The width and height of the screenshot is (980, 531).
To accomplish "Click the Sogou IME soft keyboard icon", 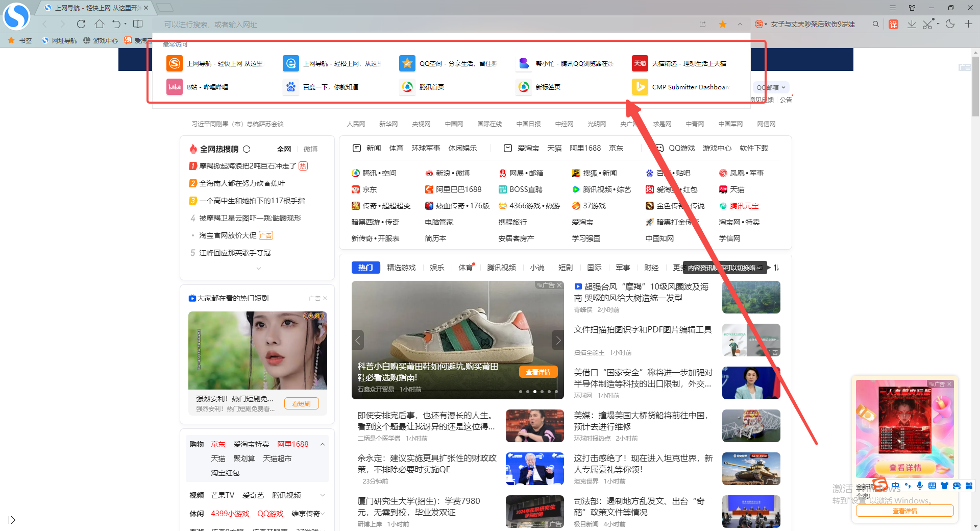I will click(x=932, y=486).
